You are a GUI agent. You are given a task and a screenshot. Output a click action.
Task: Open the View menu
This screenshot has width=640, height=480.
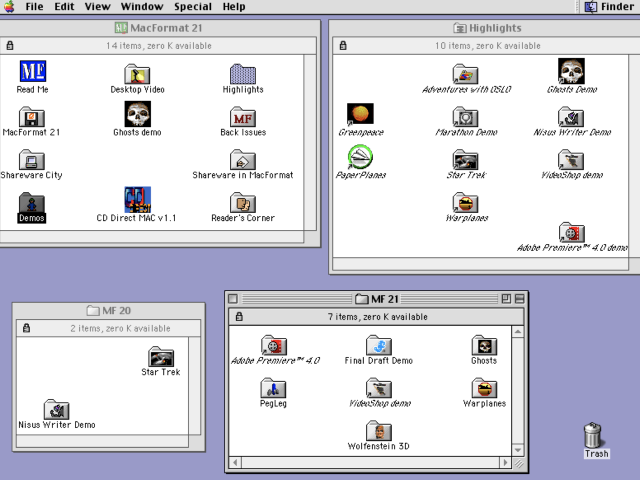coord(98,7)
